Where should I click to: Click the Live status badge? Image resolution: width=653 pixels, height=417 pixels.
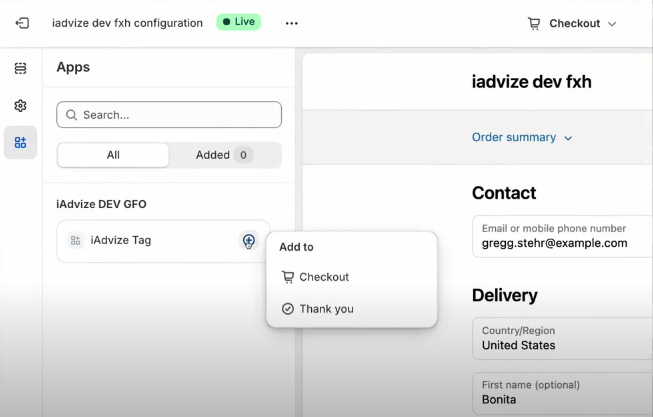(239, 22)
